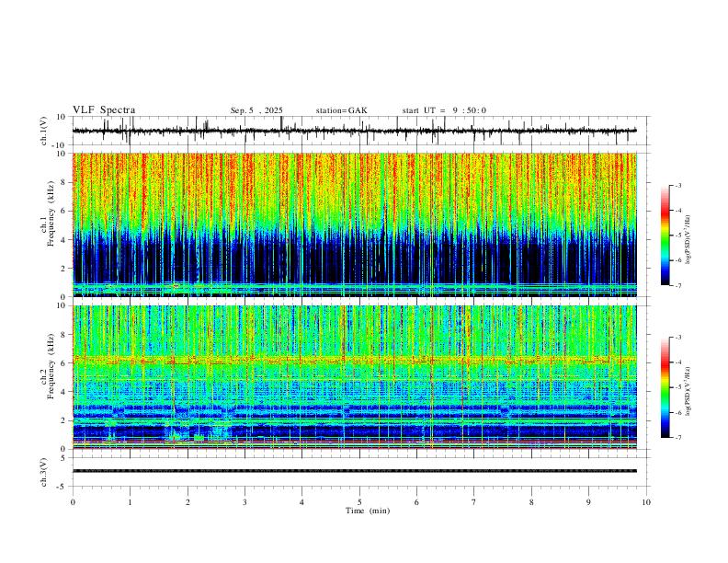This screenshot has height=563, width=728.
Task: Click the "4" tick on ch.2 frequency axis
Action: [x=64, y=392]
